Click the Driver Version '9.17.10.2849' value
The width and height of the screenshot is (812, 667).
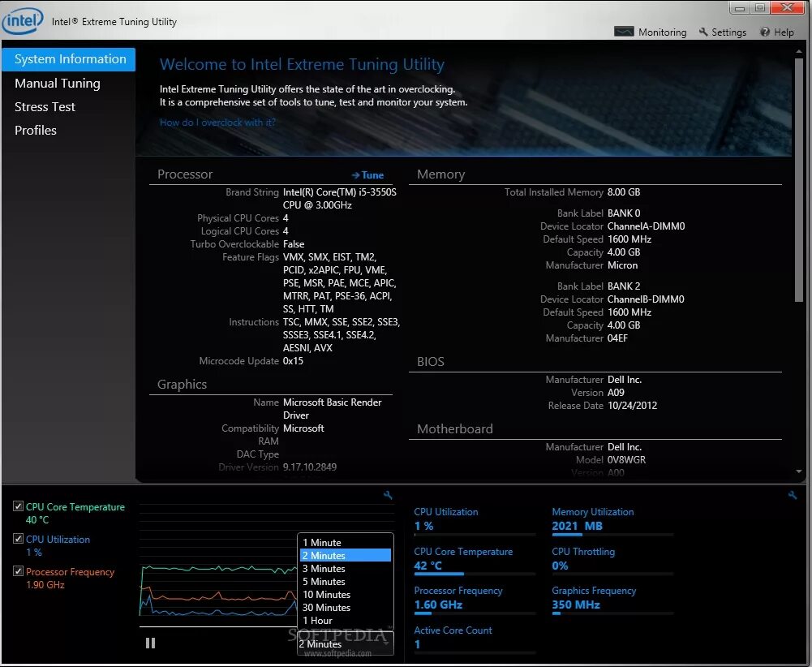310,467
